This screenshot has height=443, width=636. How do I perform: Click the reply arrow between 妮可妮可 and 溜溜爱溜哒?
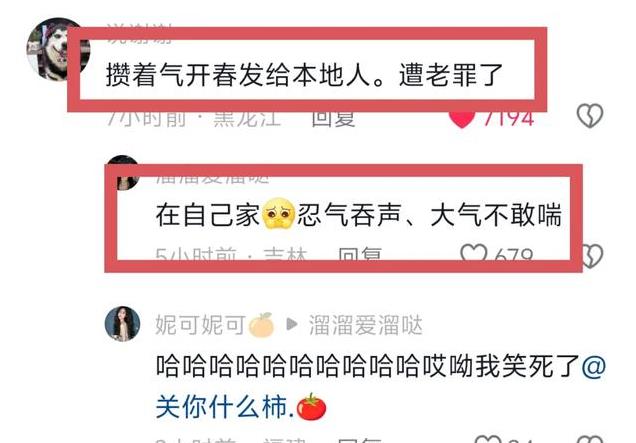292,324
